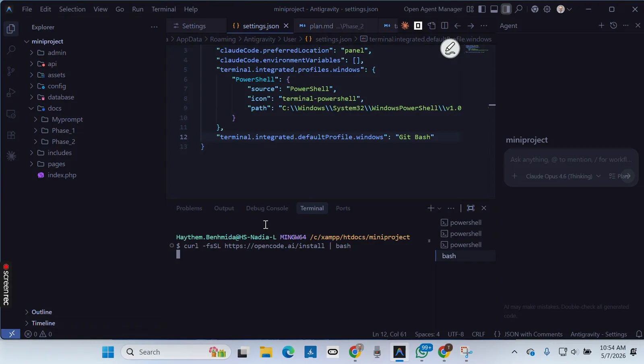Screen dimensions: 644x364
Task: Open the terminal launch profile dropdown arrow
Action: tap(439, 208)
